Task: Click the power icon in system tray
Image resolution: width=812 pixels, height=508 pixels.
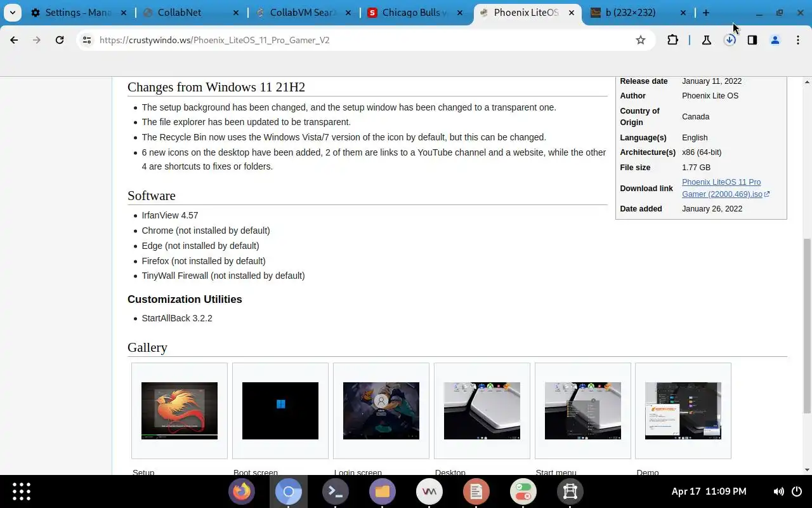Action: (x=797, y=491)
